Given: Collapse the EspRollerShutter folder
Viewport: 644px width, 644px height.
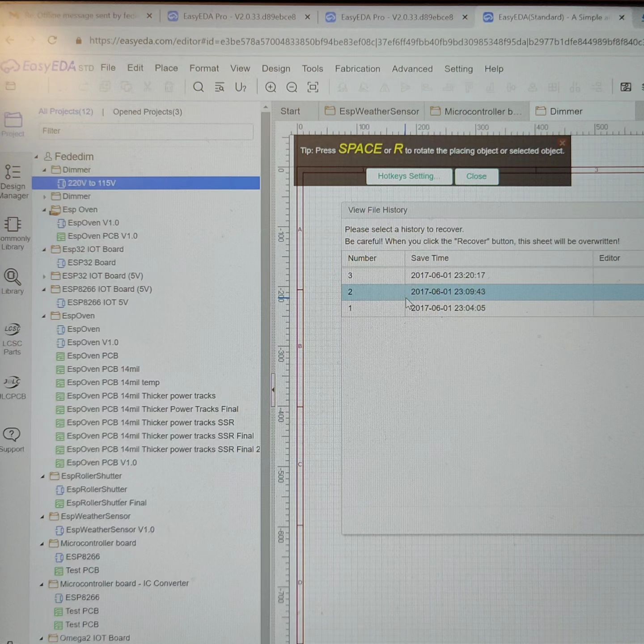Looking at the screenshot, I should (x=42, y=476).
